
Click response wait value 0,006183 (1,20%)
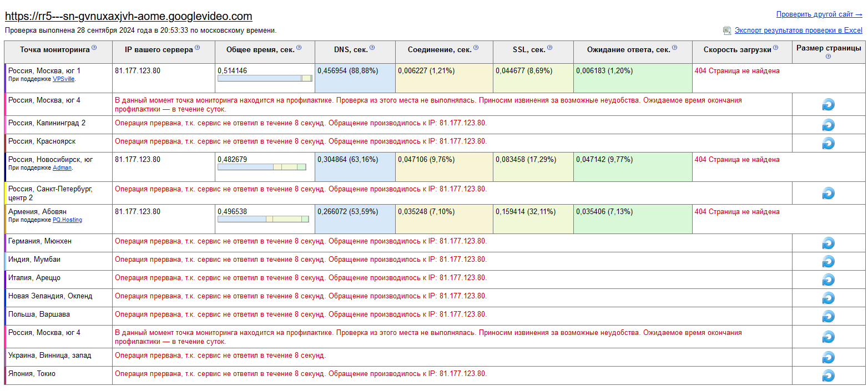604,71
